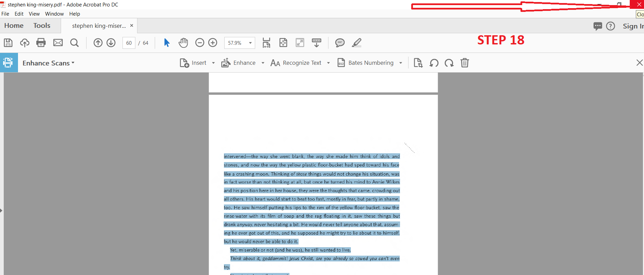Screen dimensions: 644x275
Task: Select the Hand pan tool
Action: point(183,43)
